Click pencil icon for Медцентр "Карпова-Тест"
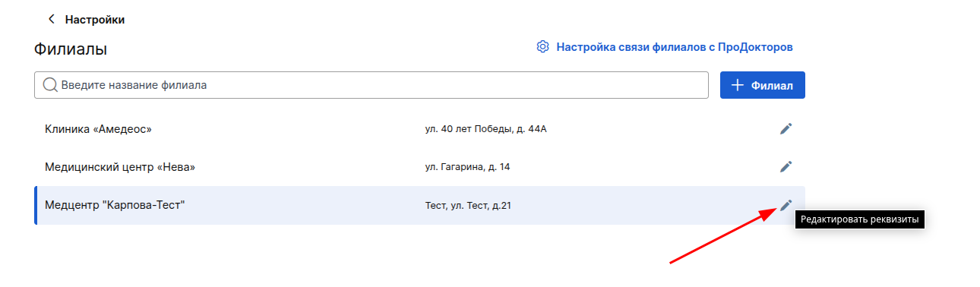The image size is (980, 287). point(786,205)
